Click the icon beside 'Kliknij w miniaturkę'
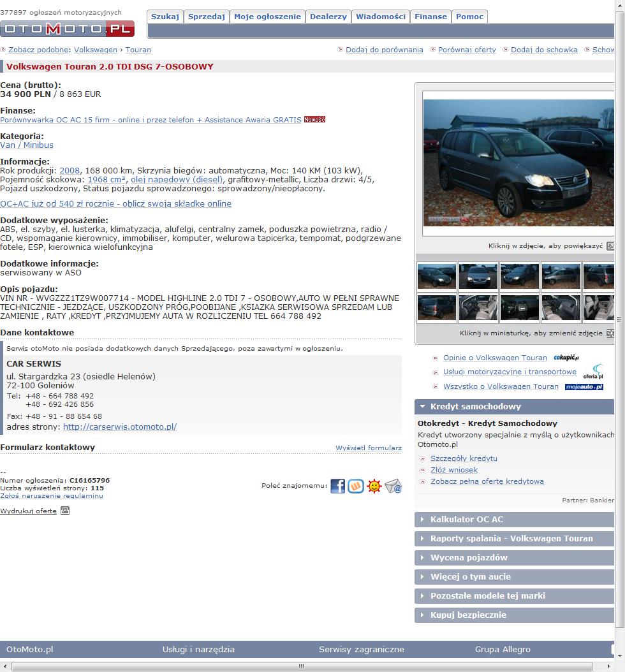Image resolution: width=625 pixels, height=672 pixels. (x=610, y=333)
